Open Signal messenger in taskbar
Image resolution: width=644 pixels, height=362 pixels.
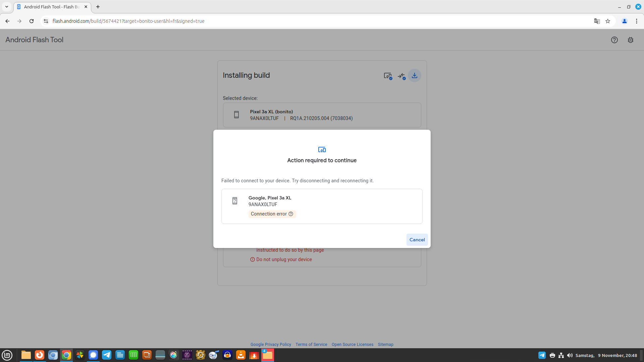(93, 355)
